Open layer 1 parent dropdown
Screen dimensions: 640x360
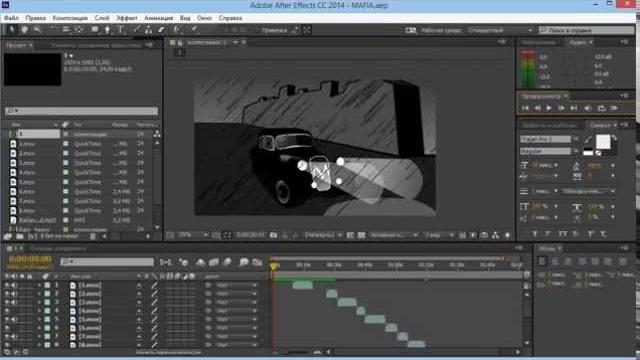pyautogui.click(x=236, y=285)
